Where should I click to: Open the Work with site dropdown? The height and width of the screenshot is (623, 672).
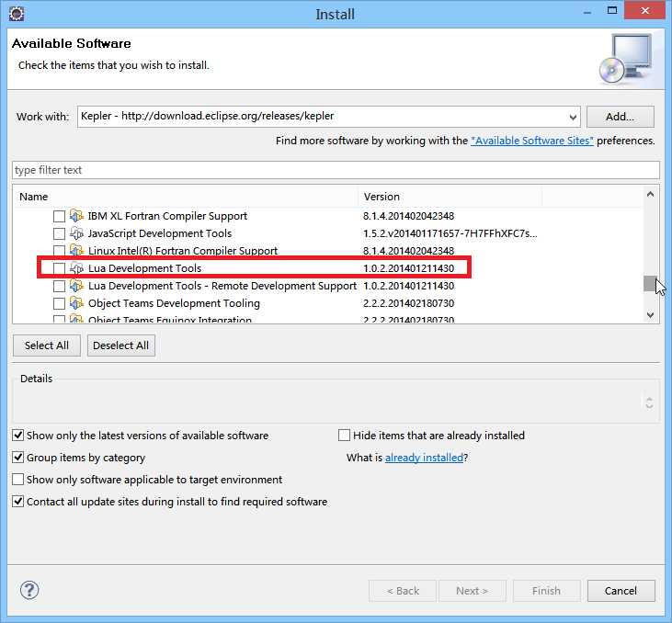(573, 117)
